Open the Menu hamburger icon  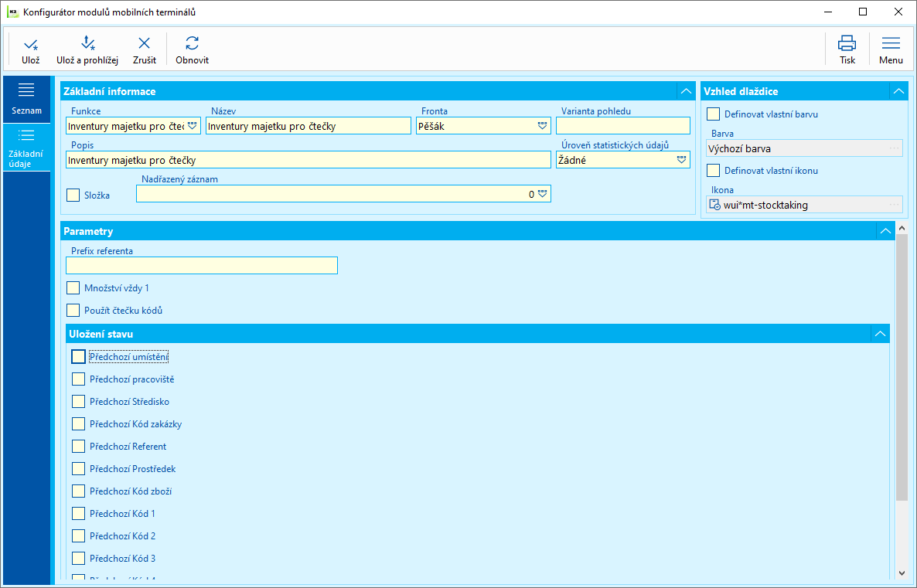point(891,43)
